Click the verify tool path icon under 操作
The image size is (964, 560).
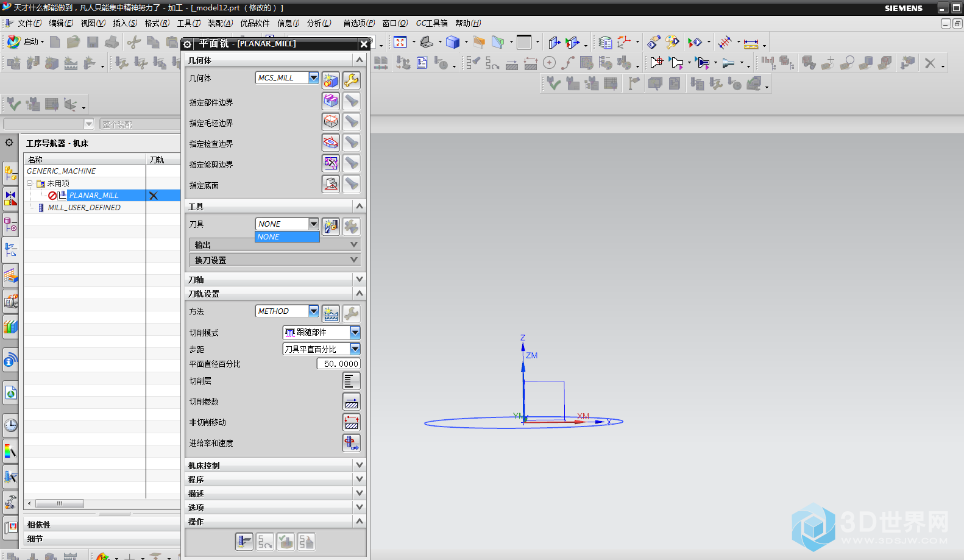pos(286,541)
